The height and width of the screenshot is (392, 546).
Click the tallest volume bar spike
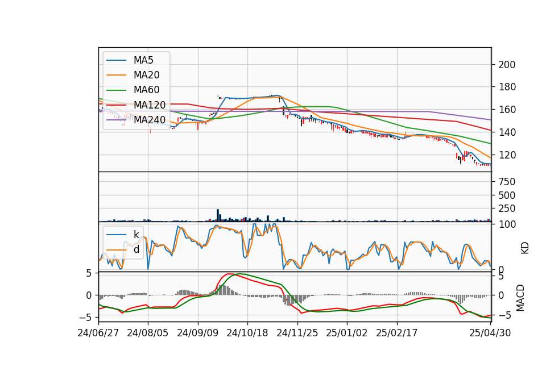point(218,215)
